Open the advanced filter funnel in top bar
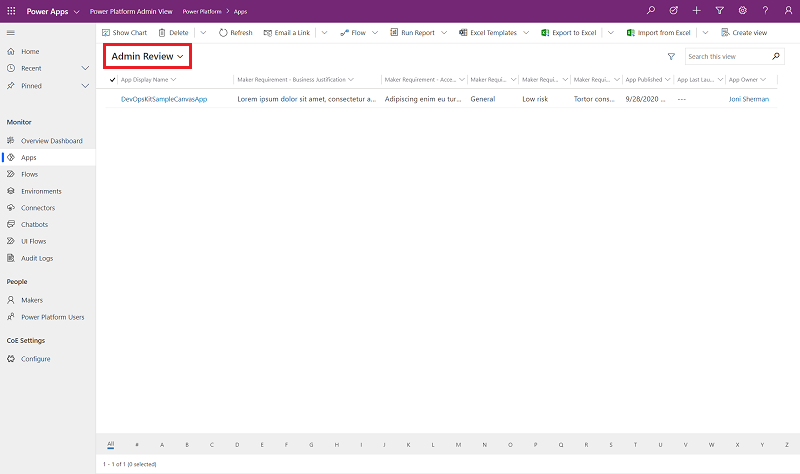The height and width of the screenshot is (474, 800). click(x=719, y=10)
